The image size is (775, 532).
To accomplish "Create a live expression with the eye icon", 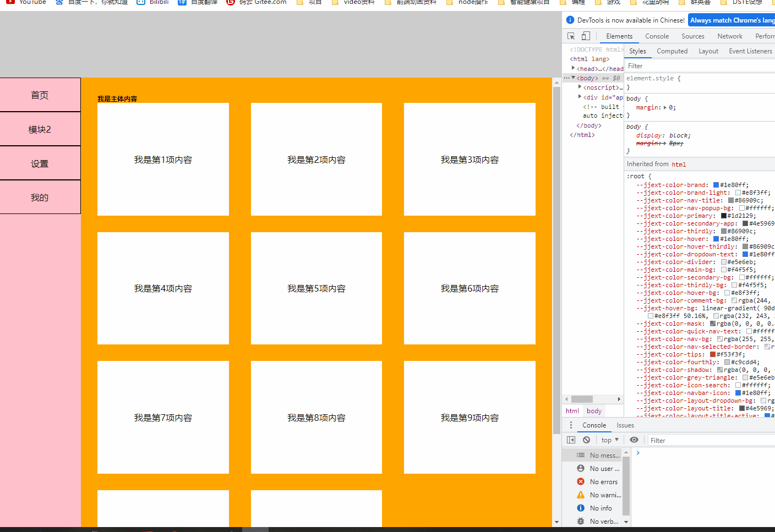I will pyautogui.click(x=634, y=440).
